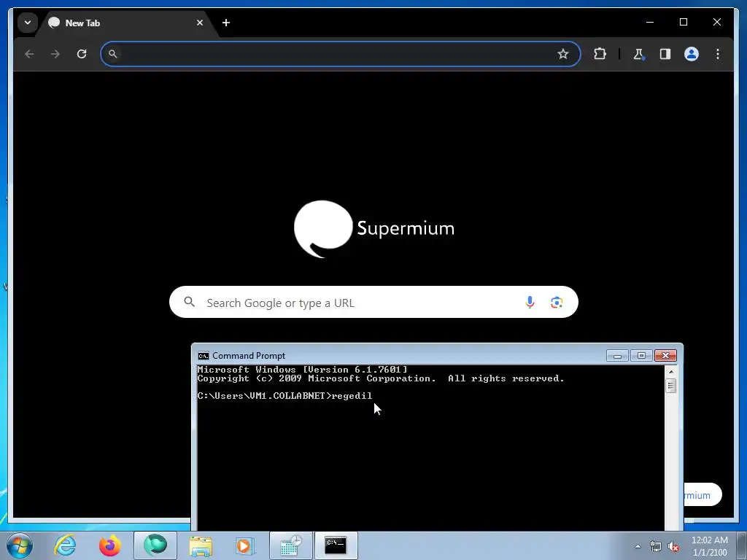Click the search magnifier in Google box
Screen dimensions: 747x560
click(x=190, y=302)
